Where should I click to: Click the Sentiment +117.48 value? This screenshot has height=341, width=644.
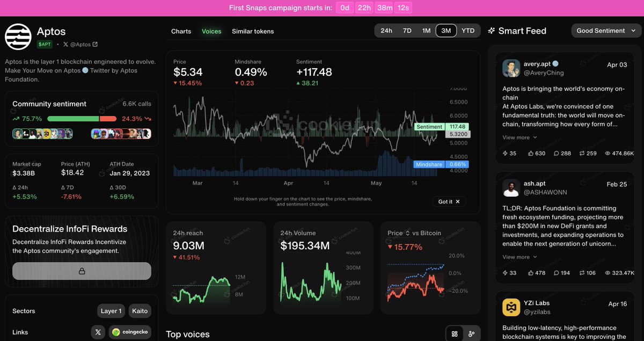click(314, 72)
